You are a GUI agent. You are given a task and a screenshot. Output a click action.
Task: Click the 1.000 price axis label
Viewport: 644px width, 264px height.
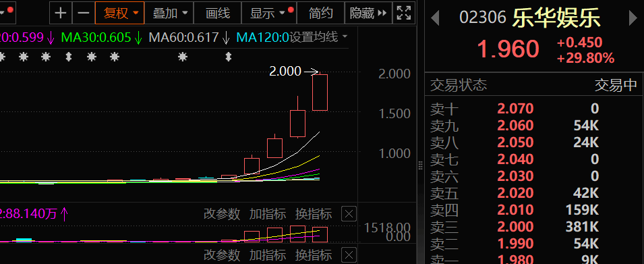point(394,153)
